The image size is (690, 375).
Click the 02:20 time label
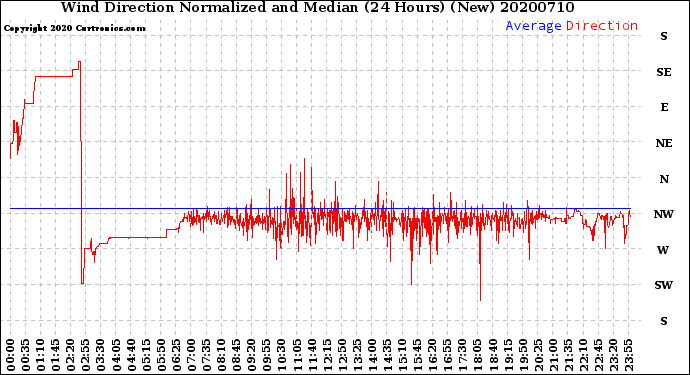pos(71,355)
